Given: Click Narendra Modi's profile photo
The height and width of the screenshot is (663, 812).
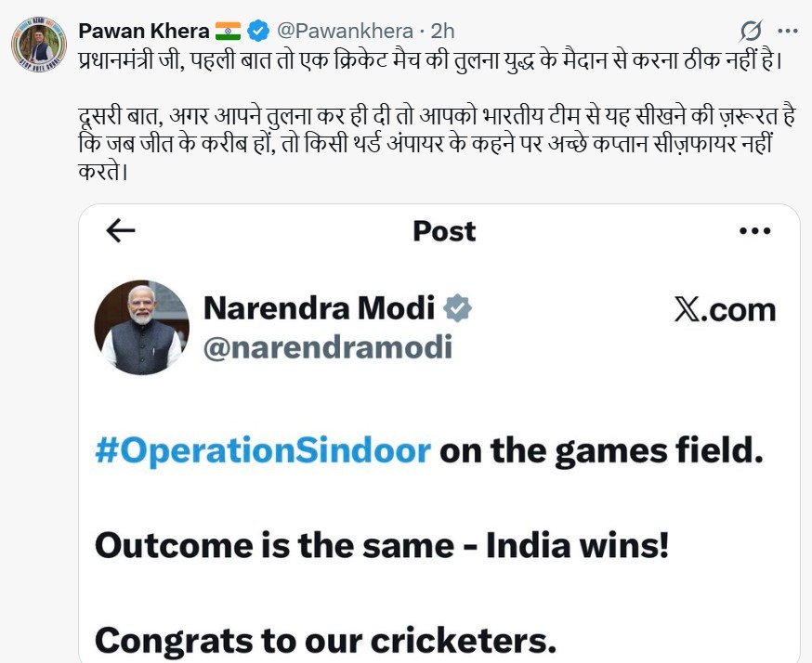Looking at the screenshot, I should tap(142, 327).
